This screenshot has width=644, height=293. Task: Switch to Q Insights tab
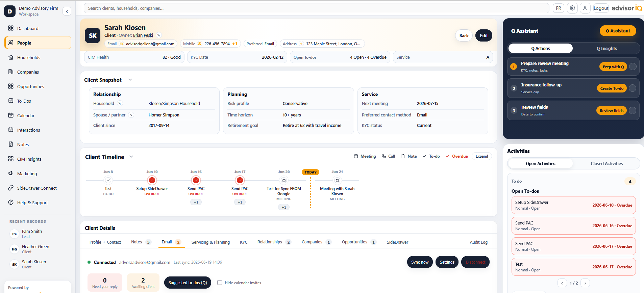tap(606, 48)
